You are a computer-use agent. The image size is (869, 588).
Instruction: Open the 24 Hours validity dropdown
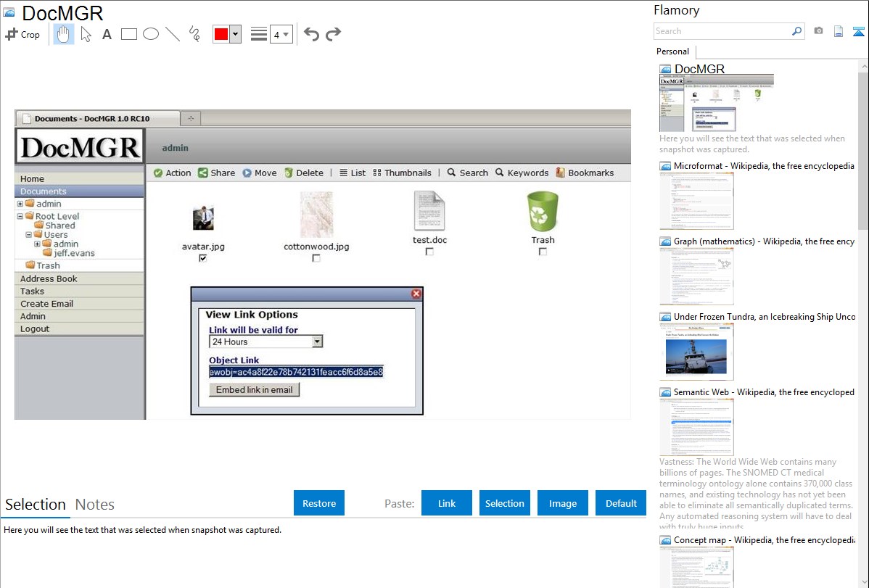317,341
